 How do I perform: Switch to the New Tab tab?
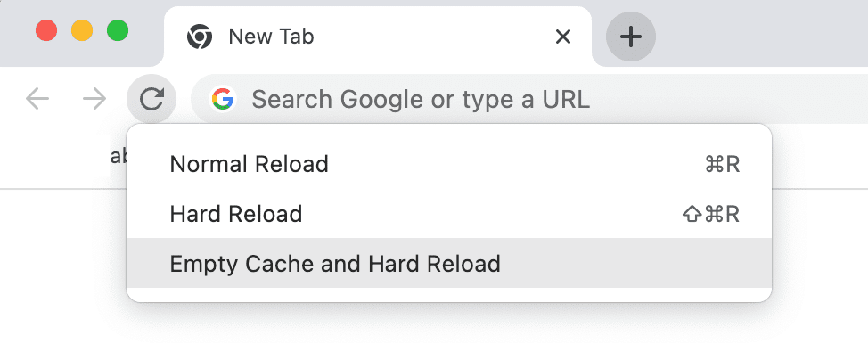tap(378, 37)
